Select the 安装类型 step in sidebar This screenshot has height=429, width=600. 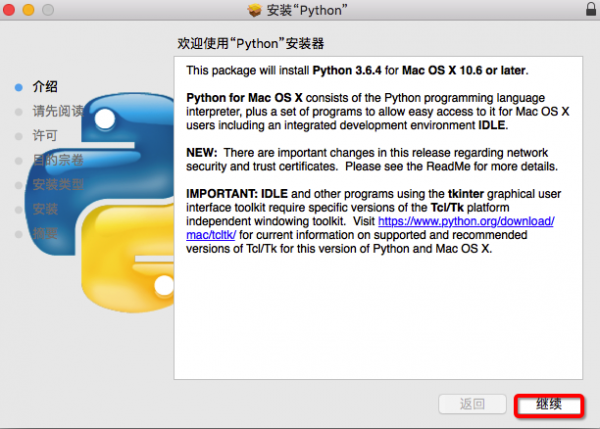tap(58, 184)
